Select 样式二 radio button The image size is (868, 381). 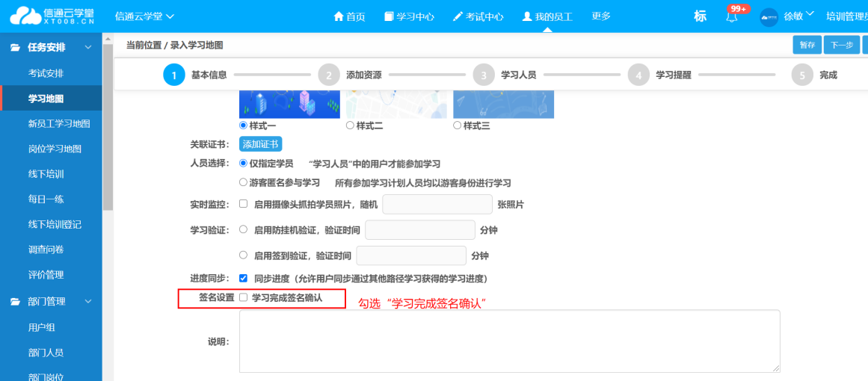(350, 126)
